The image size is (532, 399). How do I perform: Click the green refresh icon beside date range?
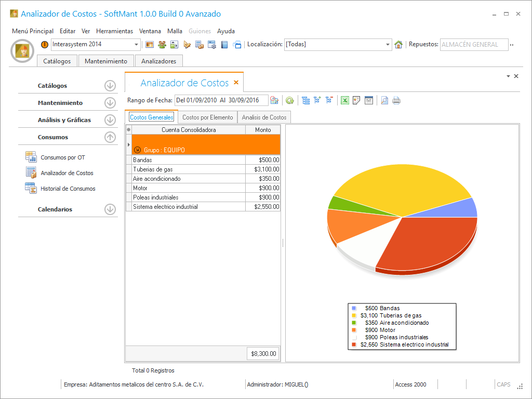[x=289, y=100]
